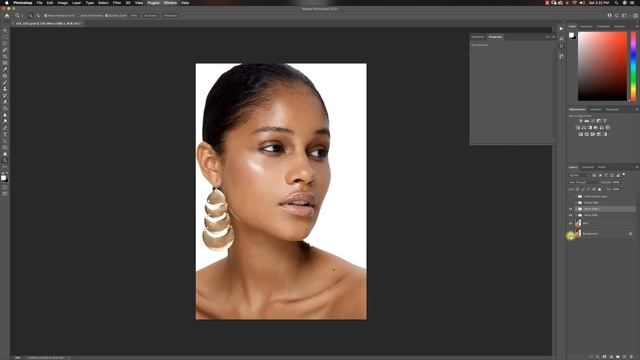Expand the selected group in Layers
This screenshot has width=640, height=360.
576,209
